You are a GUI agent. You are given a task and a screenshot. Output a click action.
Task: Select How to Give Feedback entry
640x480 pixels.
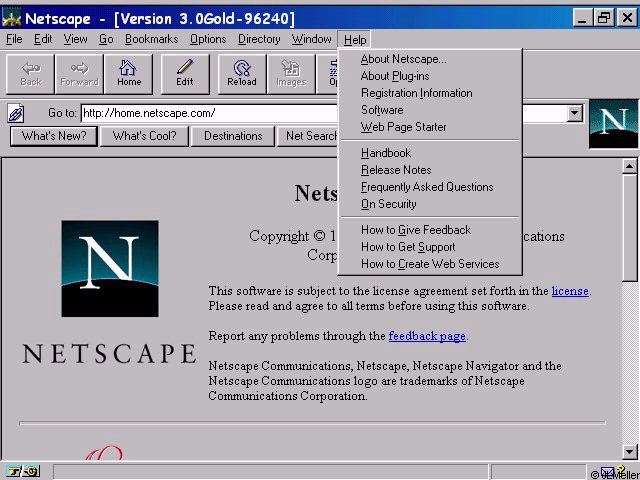pos(430,230)
